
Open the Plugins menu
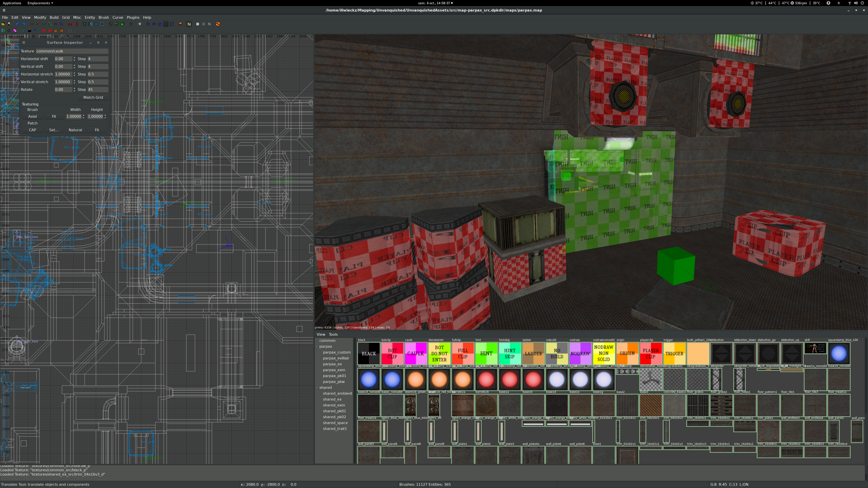pos(133,17)
